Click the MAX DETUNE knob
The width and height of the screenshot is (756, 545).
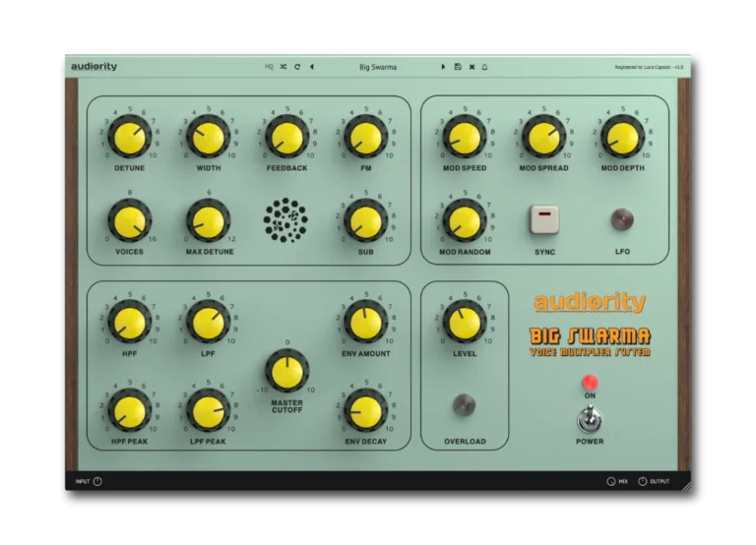(209, 221)
